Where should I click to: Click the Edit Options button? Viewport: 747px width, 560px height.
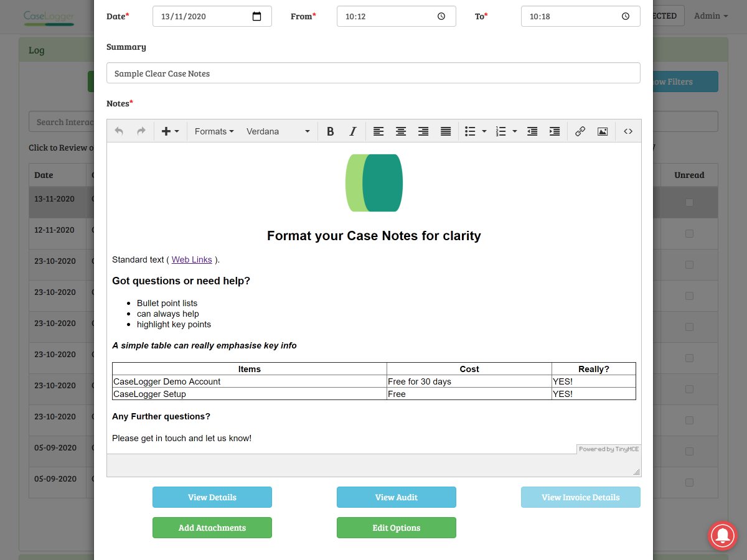click(397, 528)
